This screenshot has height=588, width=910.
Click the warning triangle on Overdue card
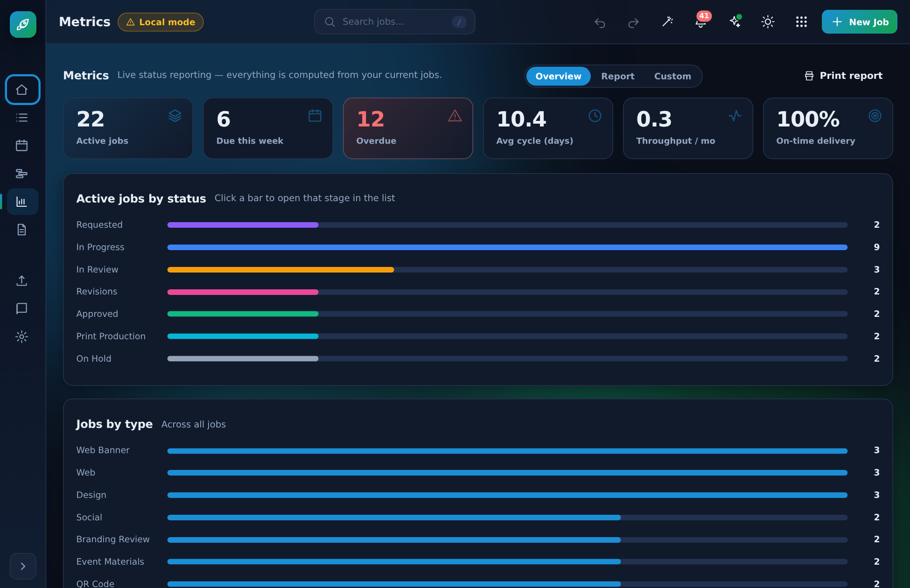[x=455, y=115]
